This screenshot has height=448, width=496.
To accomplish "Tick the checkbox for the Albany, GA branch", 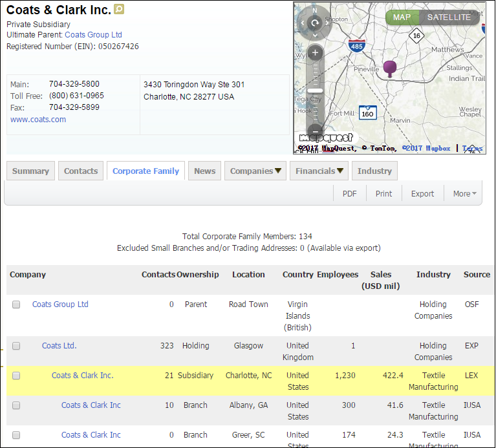I will [x=16, y=405].
